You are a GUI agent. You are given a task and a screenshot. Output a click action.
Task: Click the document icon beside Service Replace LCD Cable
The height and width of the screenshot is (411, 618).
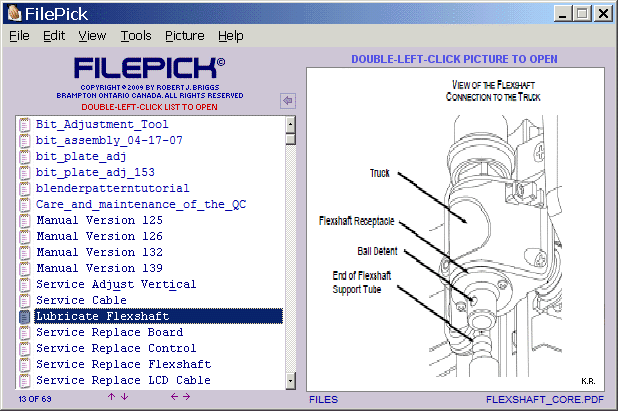pyautogui.click(x=24, y=380)
